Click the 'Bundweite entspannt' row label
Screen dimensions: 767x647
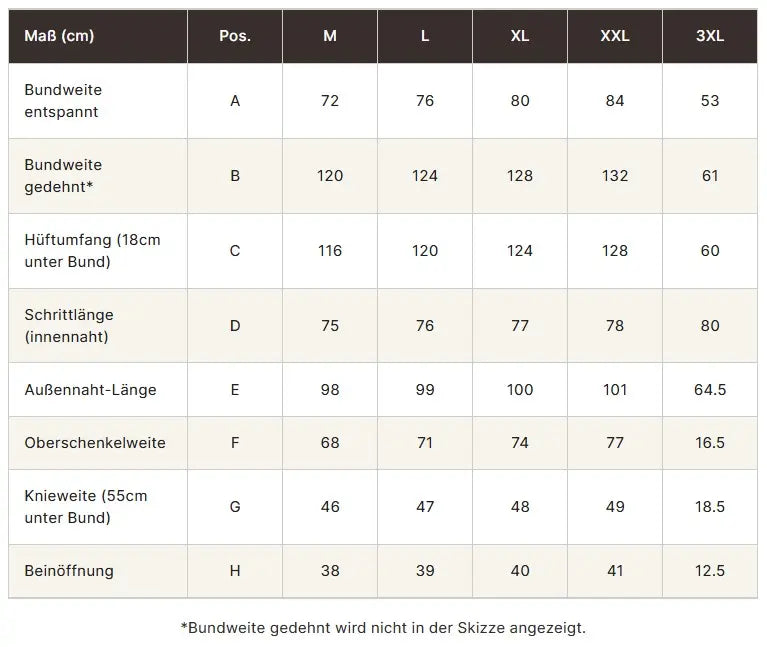(63, 101)
